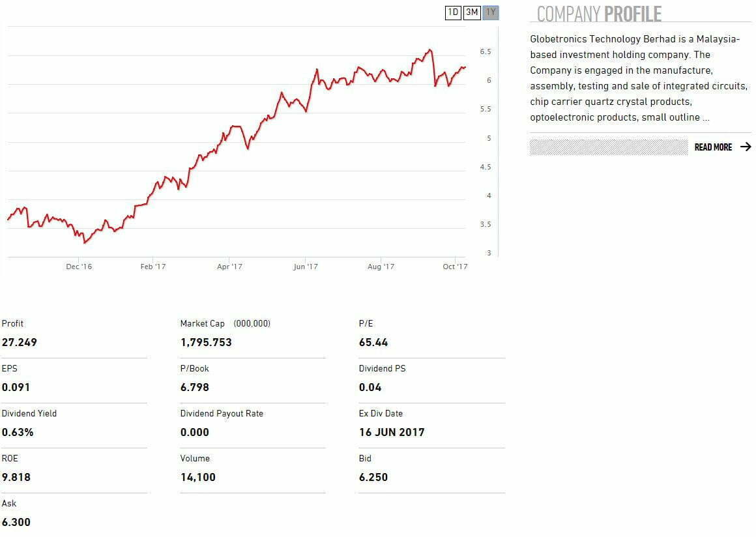Click the arrow icon beside READ MORE
This screenshot has width=756, height=537.
[x=746, y=147]
